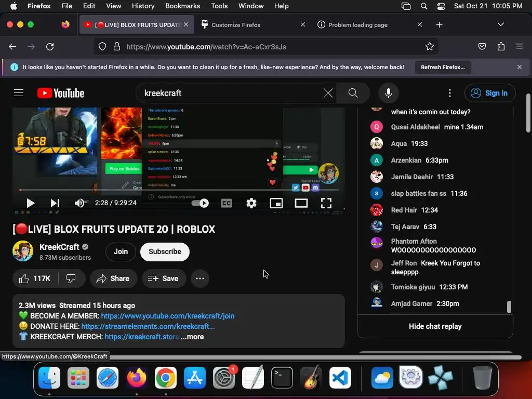
Task: Focus the YouTube search field
Action: click(x=231, y=93)
